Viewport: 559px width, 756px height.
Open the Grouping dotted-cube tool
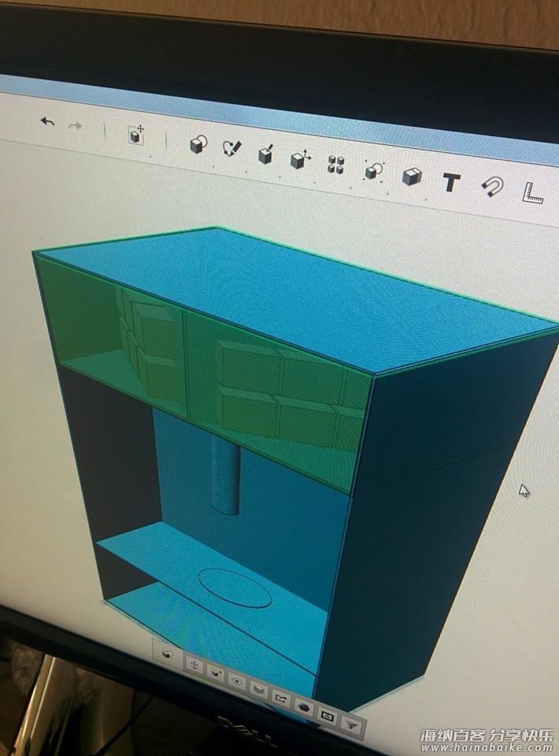tap(373, 170)
